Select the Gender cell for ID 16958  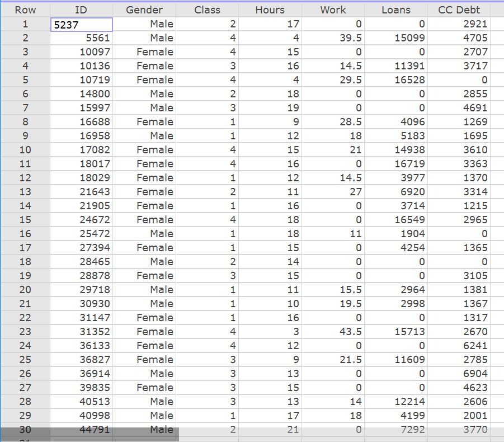click(144, 136)
